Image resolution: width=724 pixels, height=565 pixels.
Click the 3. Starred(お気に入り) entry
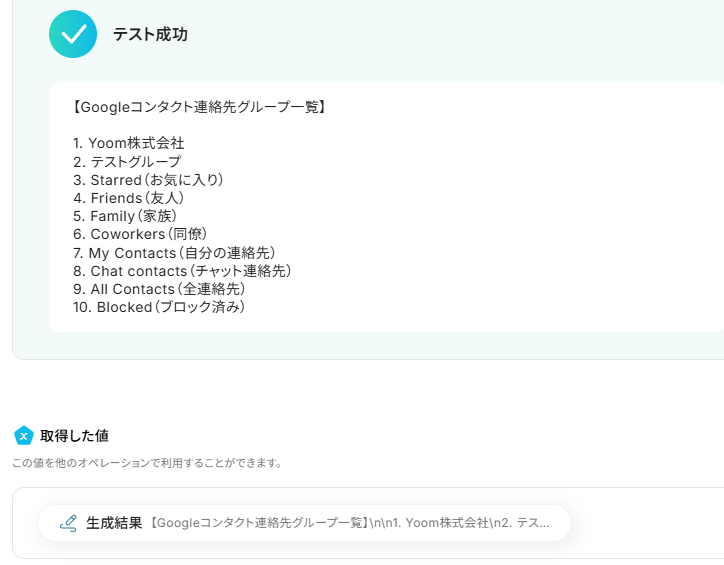point(148,180)
